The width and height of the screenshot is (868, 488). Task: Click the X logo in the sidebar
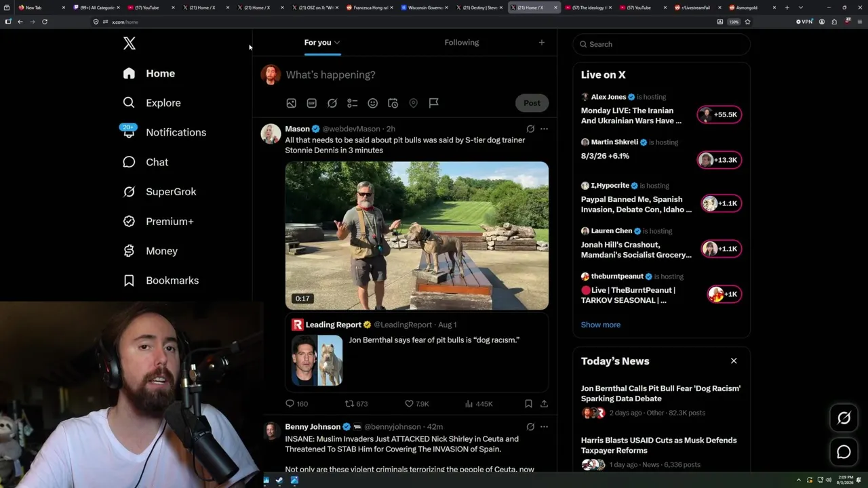tap(130, 44)
